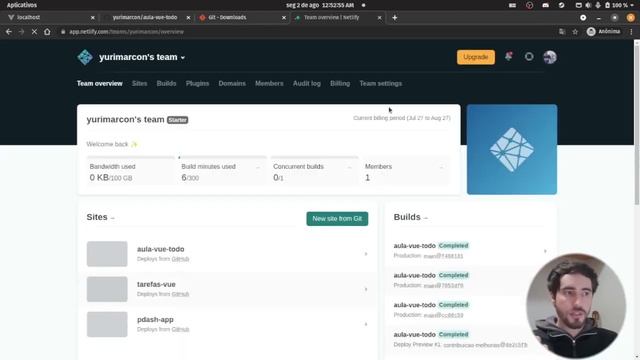This screenshot has height=360, width=640.
Task: Click the Deploy Preview #1 build entry
Action: 460,340
